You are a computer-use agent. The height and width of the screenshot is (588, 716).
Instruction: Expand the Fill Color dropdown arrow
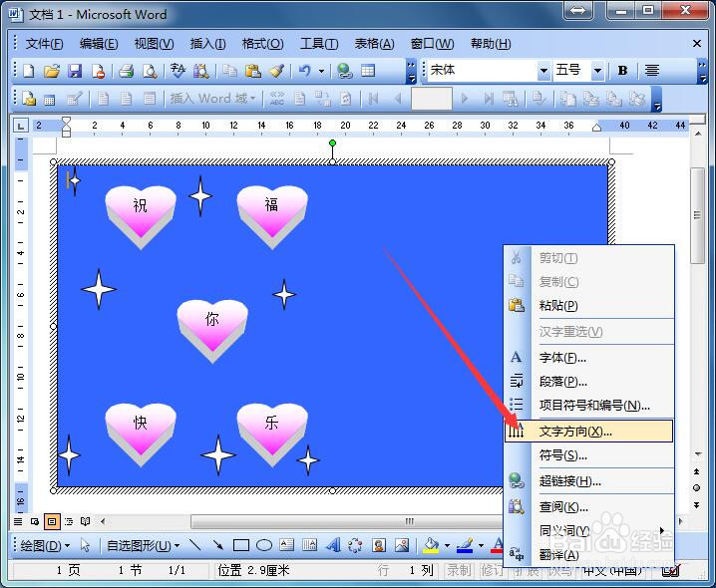[x=447, y=545]
